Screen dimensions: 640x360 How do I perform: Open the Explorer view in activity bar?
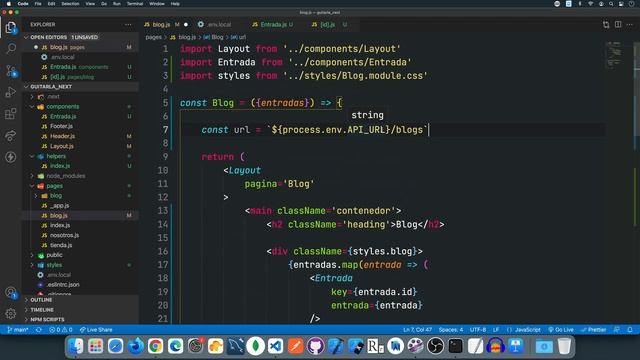point(11,28)
